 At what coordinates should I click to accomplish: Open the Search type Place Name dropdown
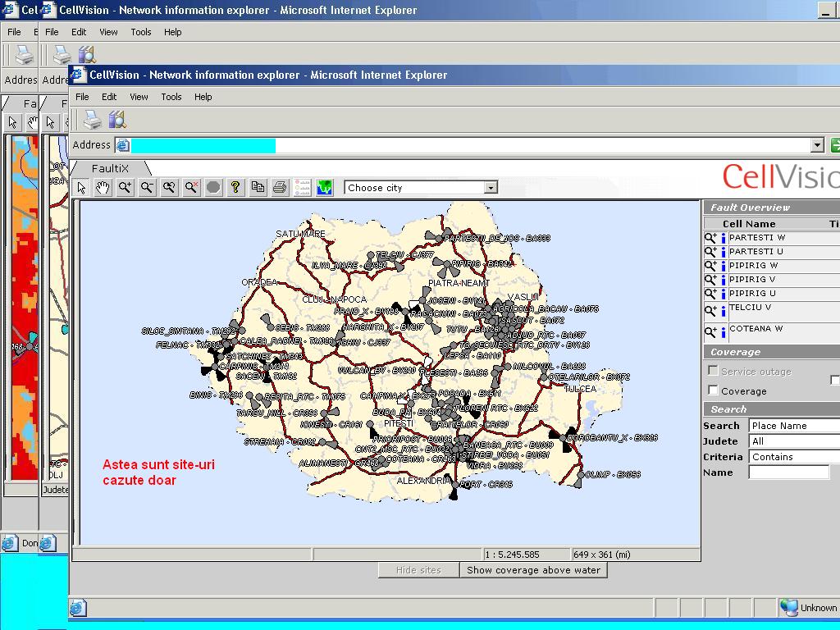pos(794,426)
